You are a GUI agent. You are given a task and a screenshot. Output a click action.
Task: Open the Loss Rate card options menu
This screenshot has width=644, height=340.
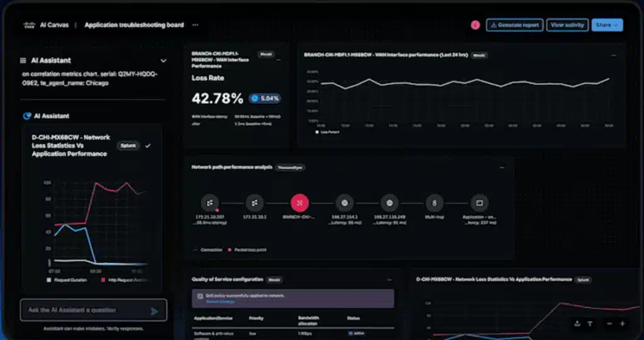(x=279, y=60)
